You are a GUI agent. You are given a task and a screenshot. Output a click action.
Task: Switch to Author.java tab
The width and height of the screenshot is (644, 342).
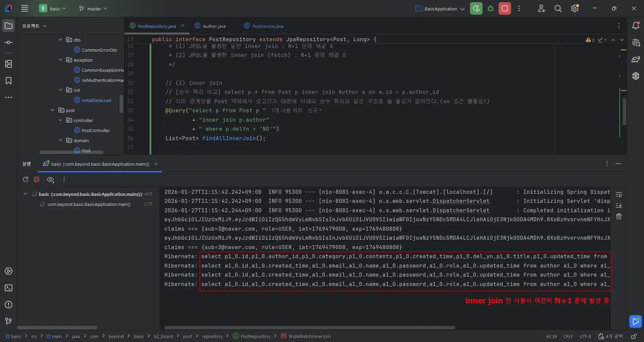coord(214,26)
